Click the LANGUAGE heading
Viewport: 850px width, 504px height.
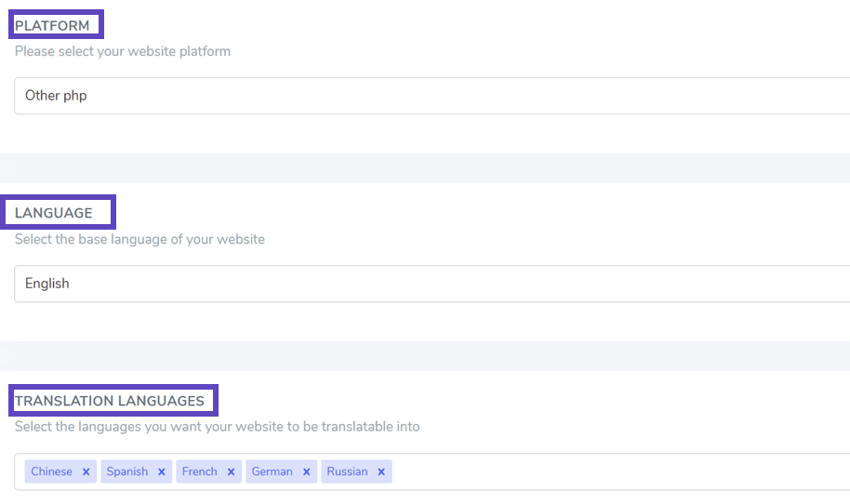tap(54, 213)
